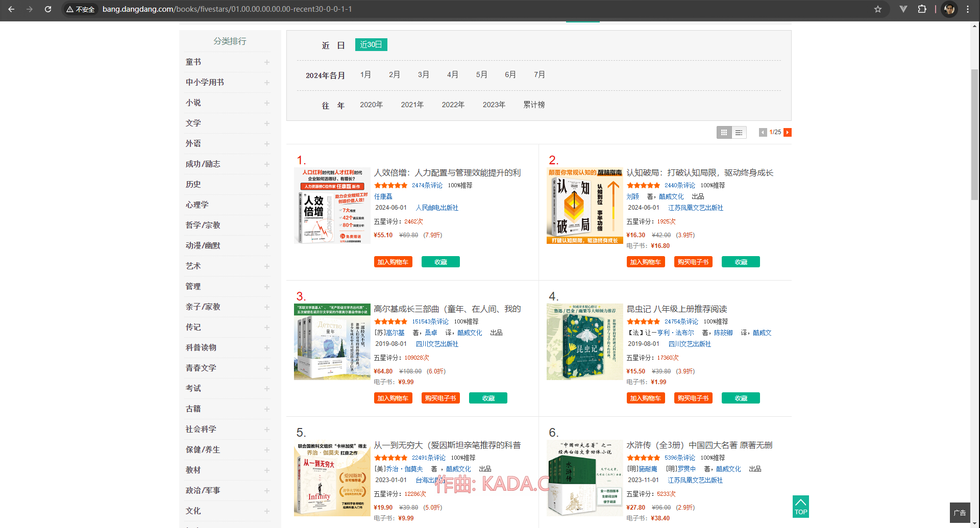The image size is (980, 528).
Task: Open the browser extensions puzzle icon
Action: point(922,9)
